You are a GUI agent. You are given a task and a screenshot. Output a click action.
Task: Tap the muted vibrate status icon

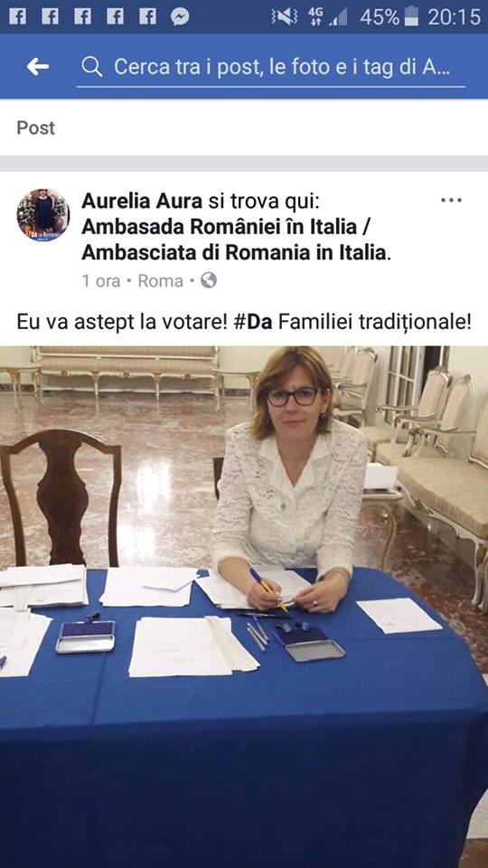285,17
